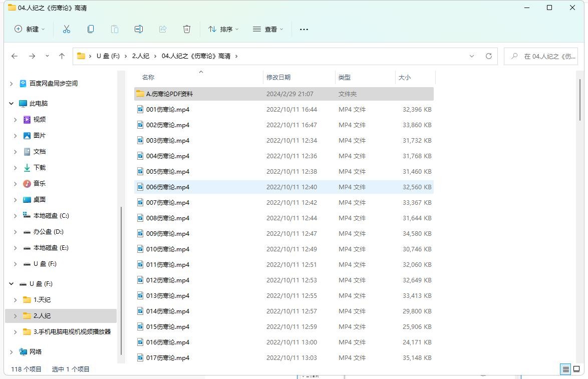Sort by the 修改日期 column header
The width and height of the screenshot is (588, 379).
click(278, 77)
